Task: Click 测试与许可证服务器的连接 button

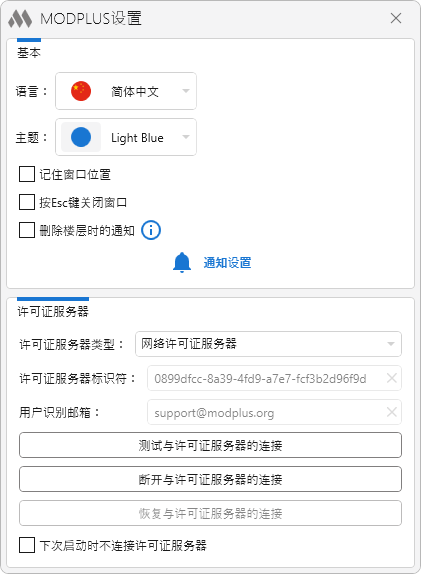Action: coord(210,445)
